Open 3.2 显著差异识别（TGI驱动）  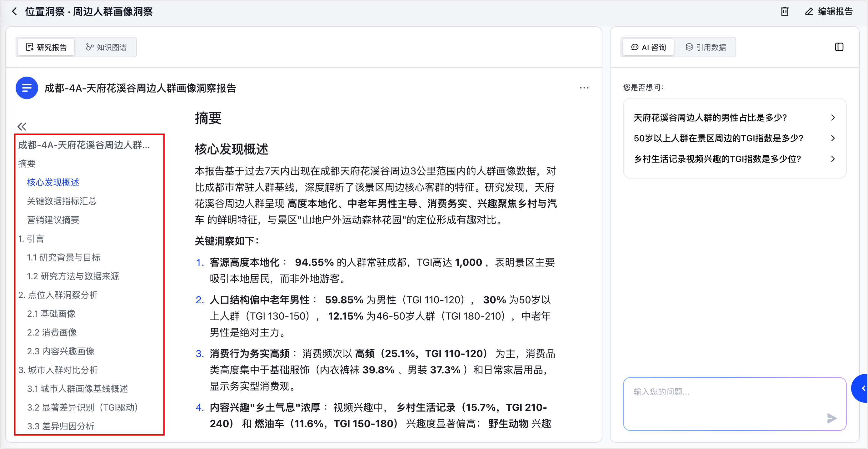pyautogui.click(x=83, y=407)
